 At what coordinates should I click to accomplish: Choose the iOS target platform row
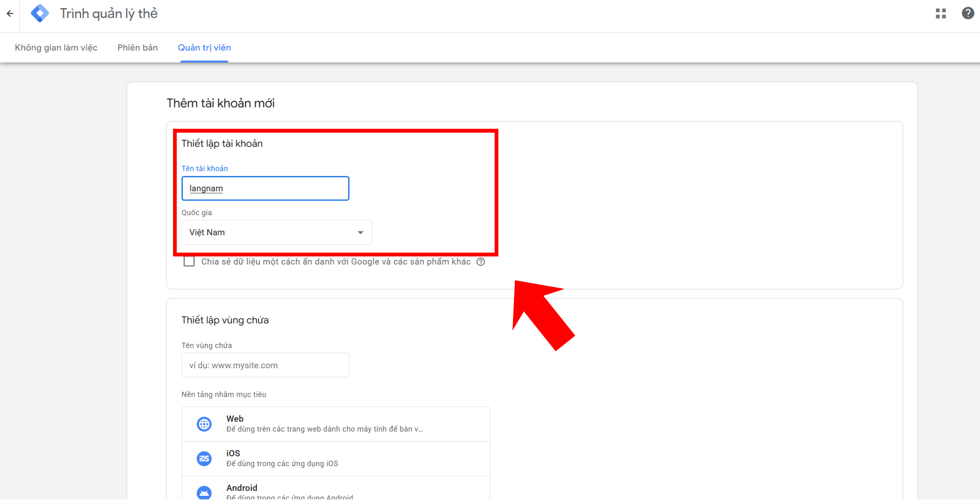(x=336, y=459)
